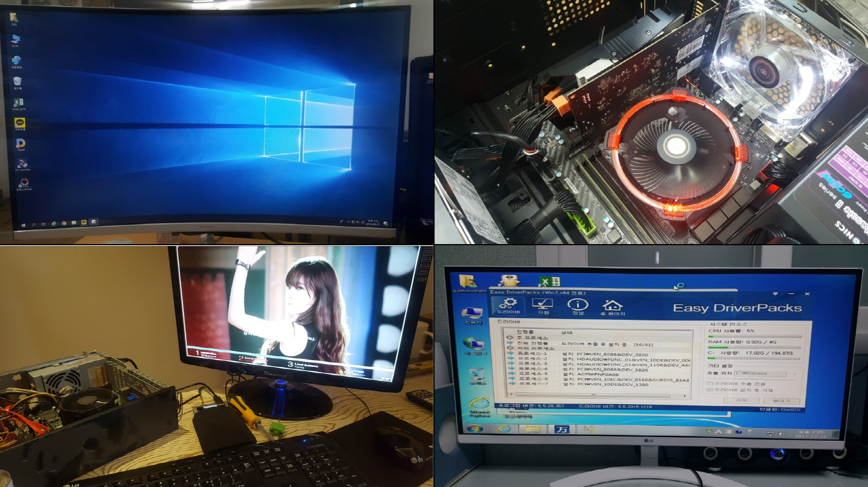868x487 pixels.
Task: Open the Excel shortcut on Windows 7 desktop
Action: tap(549, 282)
